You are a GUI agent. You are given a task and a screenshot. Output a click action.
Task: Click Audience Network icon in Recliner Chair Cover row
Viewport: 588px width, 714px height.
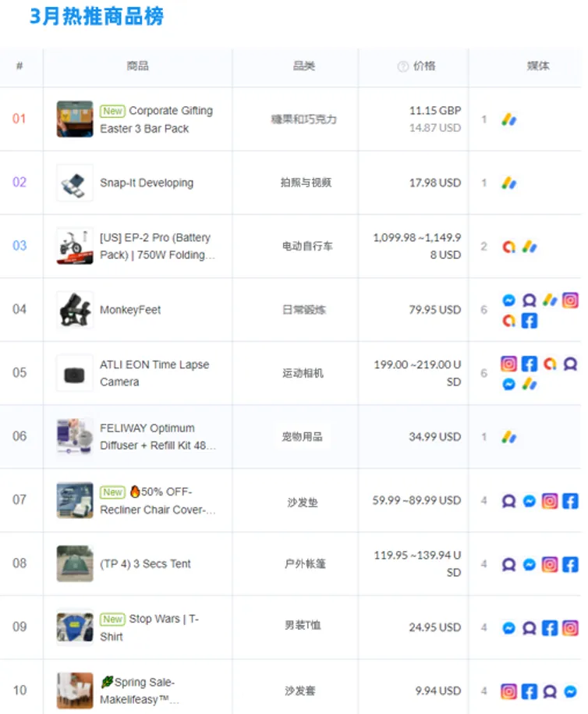[x=508, y=501]
